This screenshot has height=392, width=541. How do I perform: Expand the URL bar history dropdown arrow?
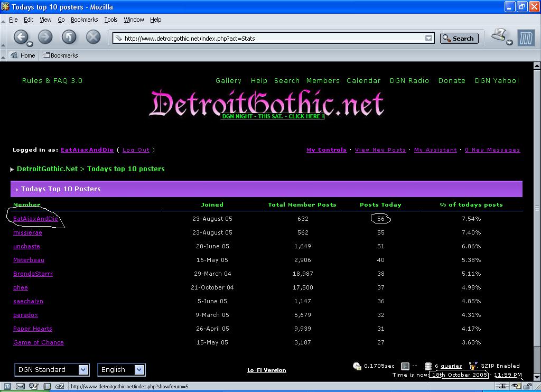pyautogui.click(x=428, y=38)
